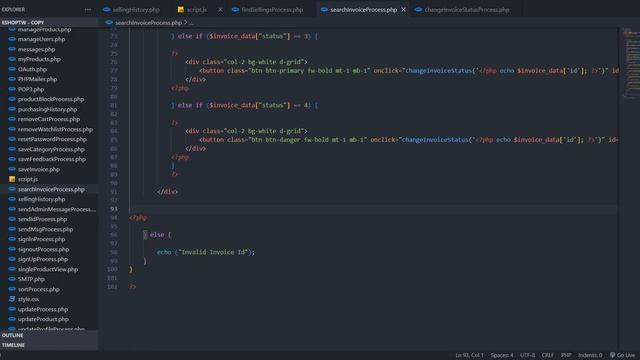This screenshot has width=640, height=360.
Task: Click the code minimap overview
Action: (x=631, y=63)
